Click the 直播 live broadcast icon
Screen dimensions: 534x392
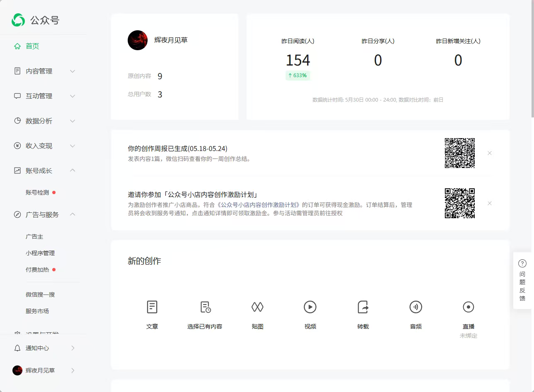point(468,307)
